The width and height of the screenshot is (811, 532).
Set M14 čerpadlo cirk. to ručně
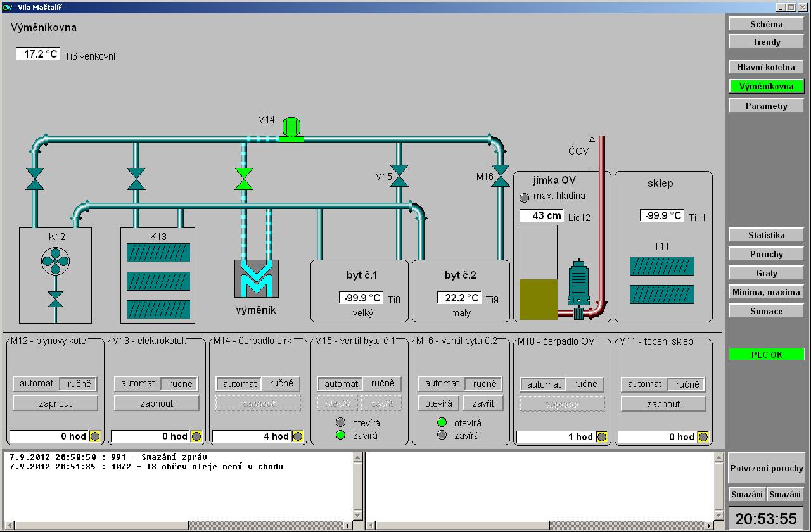coord(281,384)
